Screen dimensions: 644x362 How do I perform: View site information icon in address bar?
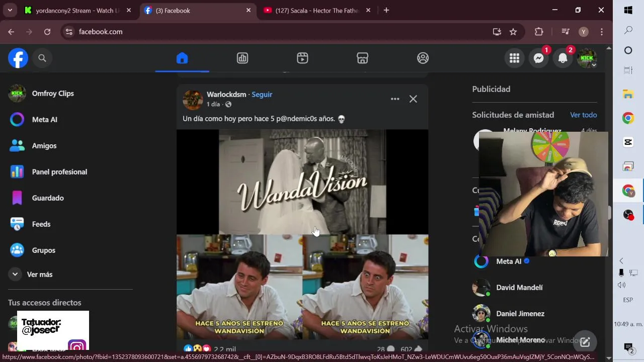point(69,32)
